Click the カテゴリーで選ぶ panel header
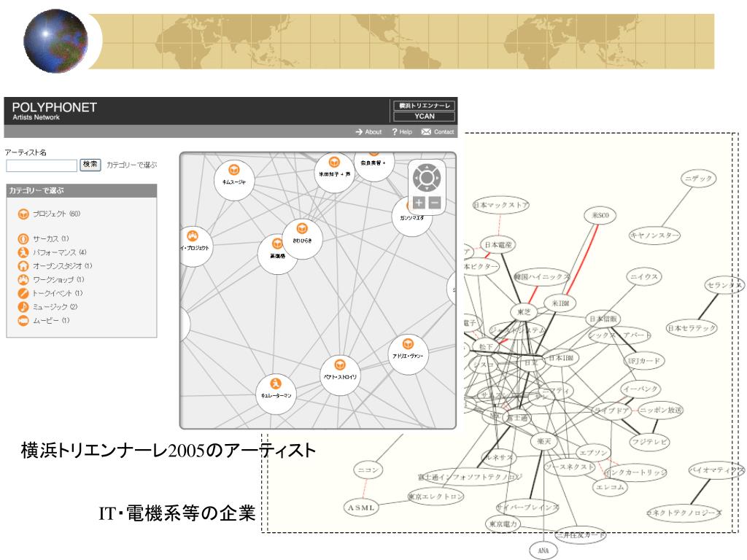This screenshot has height=560, width=747. pos(82,190)
